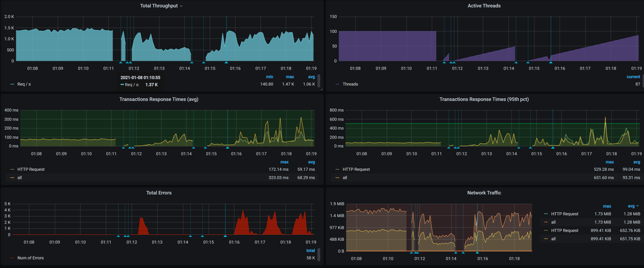Screen dimensions: 644x268
Task: Toggle the Req / s series in legend
Action: pos(24,84)
